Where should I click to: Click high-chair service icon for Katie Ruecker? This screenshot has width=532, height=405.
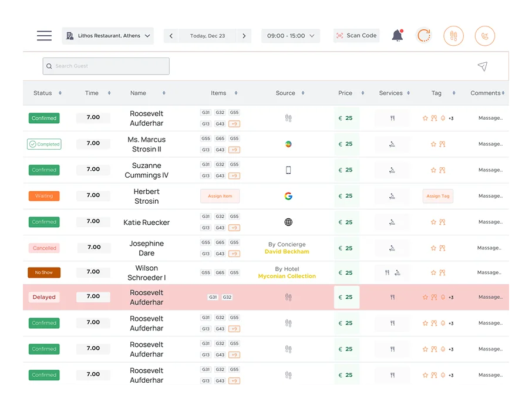[x=392, y=222]
